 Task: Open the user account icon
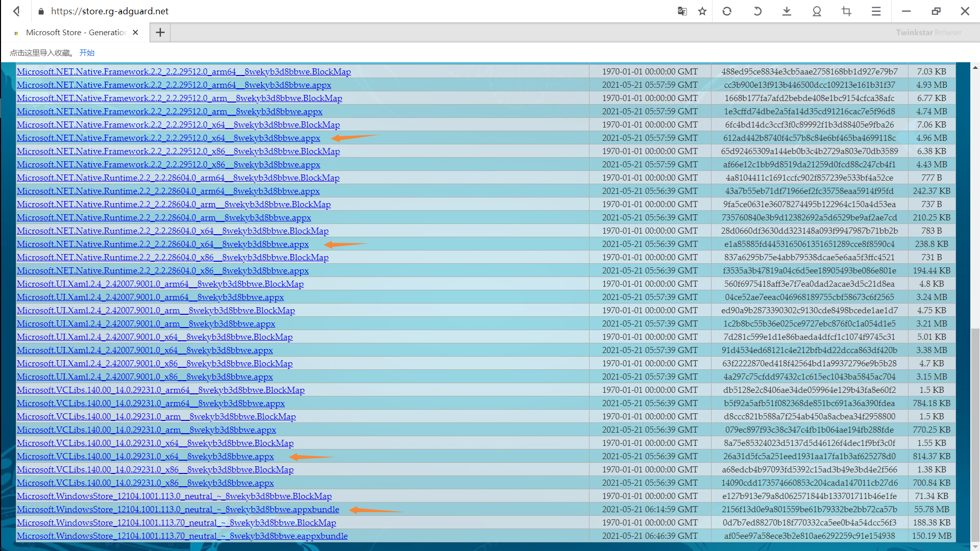tap(817, 11)
